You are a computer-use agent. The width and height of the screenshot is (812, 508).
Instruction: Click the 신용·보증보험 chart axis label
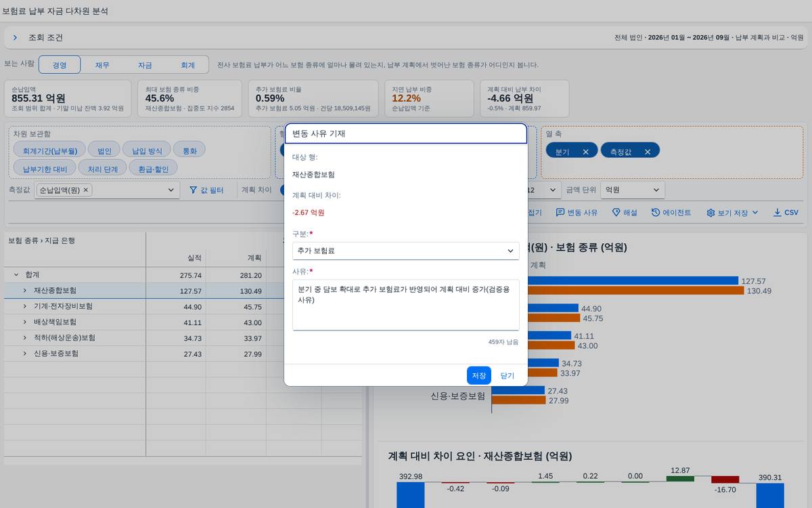click(x=458, y=396)
